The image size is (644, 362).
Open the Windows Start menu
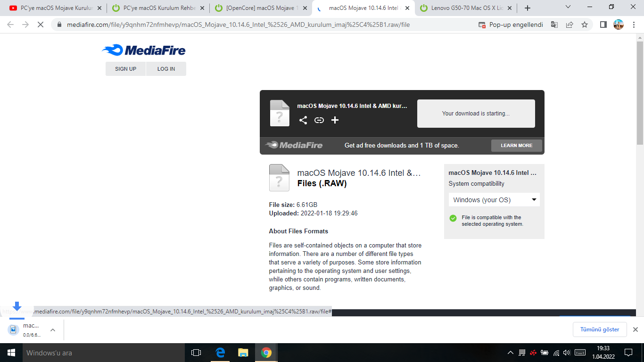(11, 353)
